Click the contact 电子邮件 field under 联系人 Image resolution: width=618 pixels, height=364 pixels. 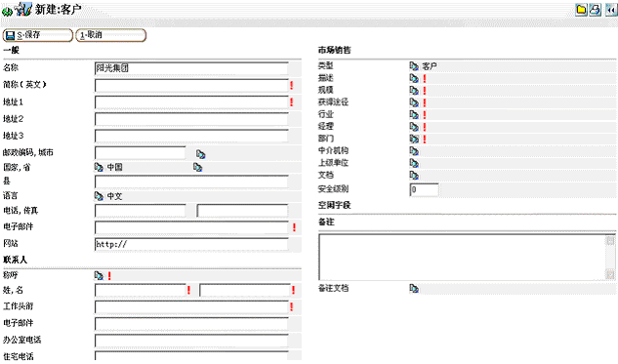point(191,324)
